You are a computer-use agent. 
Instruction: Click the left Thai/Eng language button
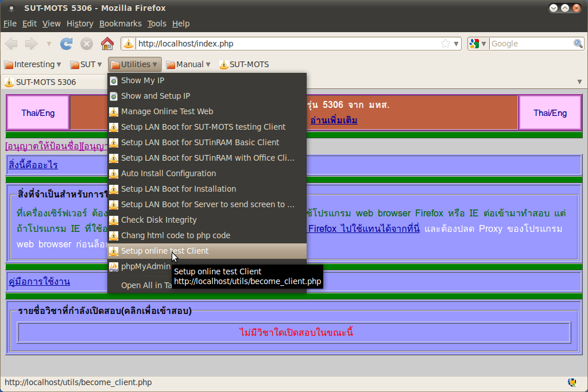point(38,113)
